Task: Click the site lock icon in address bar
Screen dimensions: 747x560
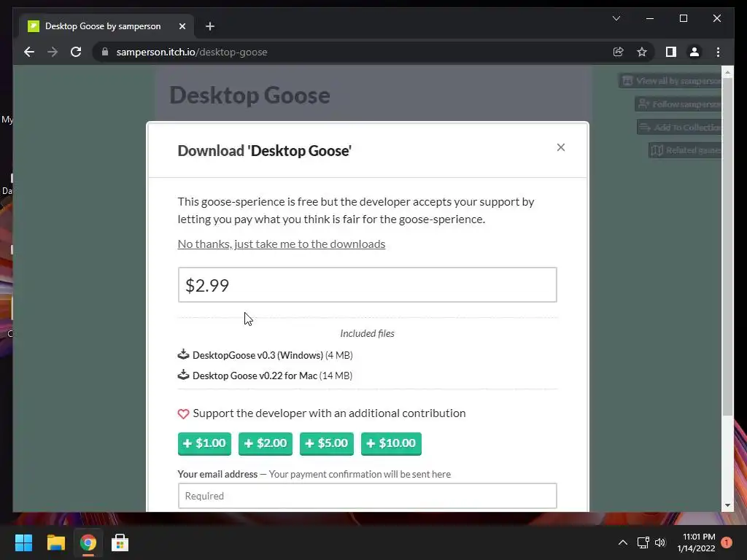Action: click(x=105, y=52)
